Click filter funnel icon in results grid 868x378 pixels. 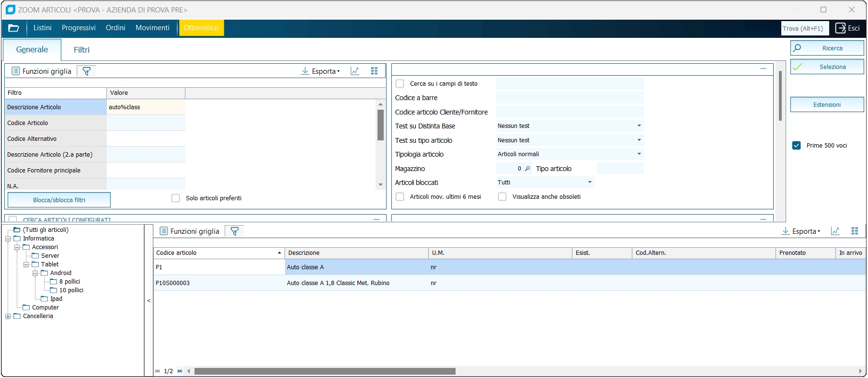tap(235, 231)
